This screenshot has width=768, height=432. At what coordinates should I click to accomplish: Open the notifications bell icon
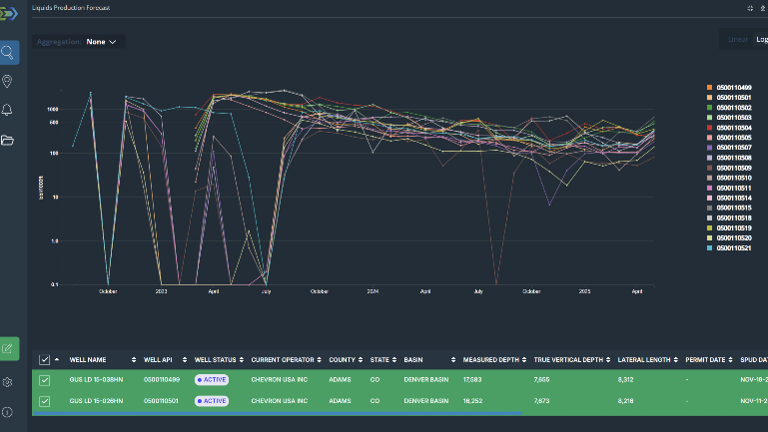(8, 110)
